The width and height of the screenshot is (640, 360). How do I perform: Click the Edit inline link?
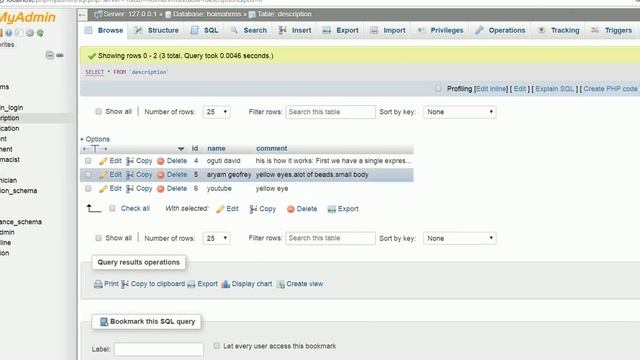[491, 89]
